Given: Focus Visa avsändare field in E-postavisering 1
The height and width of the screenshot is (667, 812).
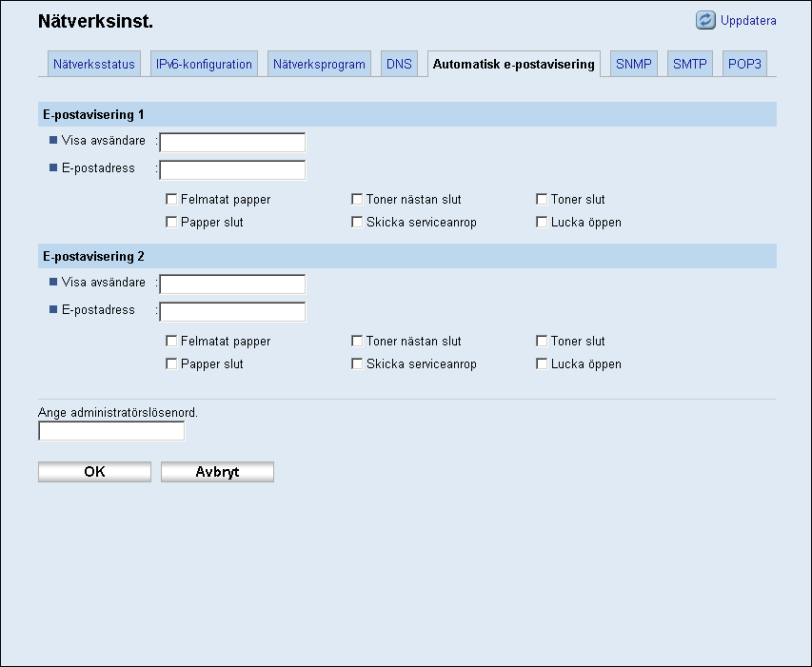Looking at the screenshot, I should click(x=232, y=143).
